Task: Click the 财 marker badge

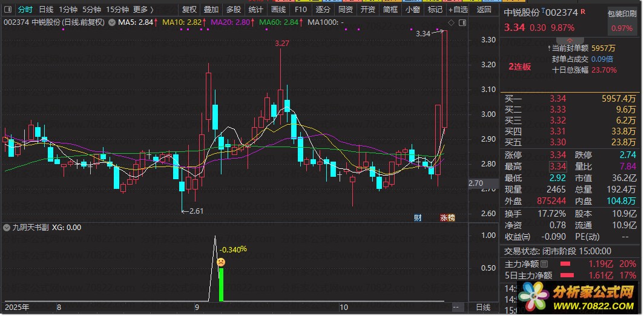Action: pyautogui.click(x=418, y=218)
